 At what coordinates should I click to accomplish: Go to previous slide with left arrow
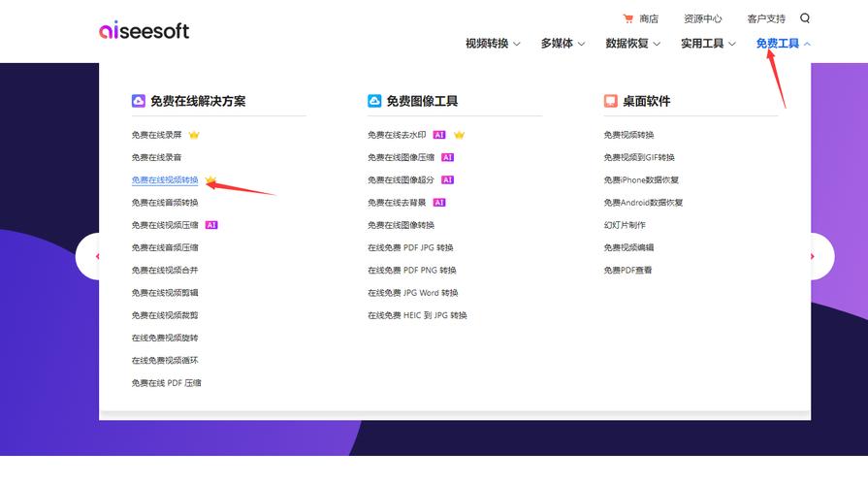click(88, 256)
